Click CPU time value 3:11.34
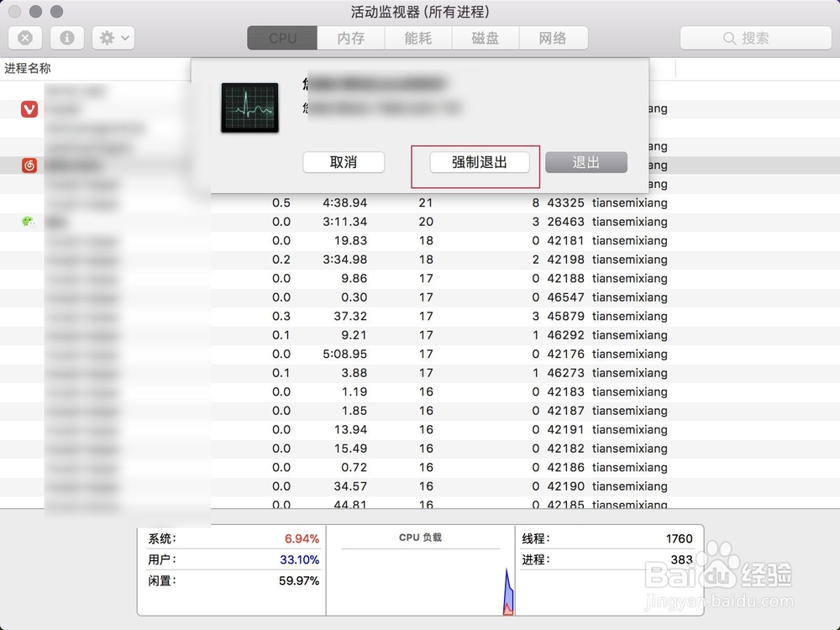The height and width of the screenshot is (630, 840). coord(344,222)
